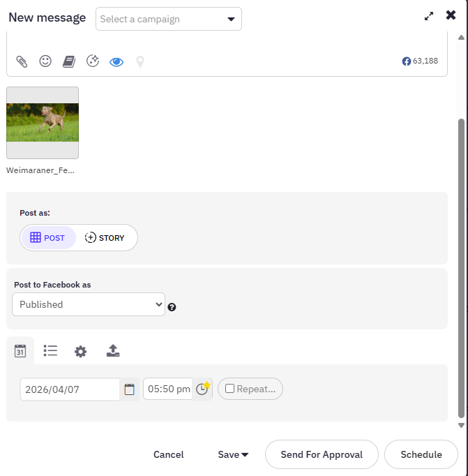Click the location pin icon

click(x=139, y=62)
